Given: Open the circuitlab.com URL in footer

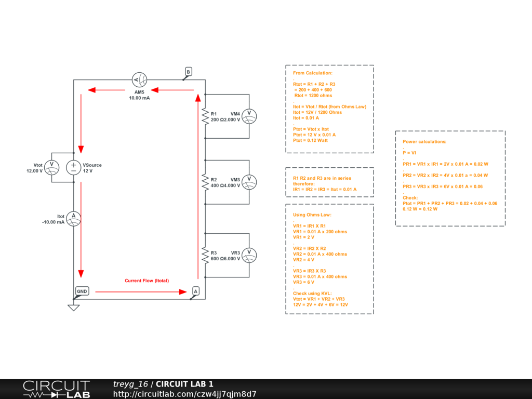Looking at the screenshot, I should tap(184, 394).
